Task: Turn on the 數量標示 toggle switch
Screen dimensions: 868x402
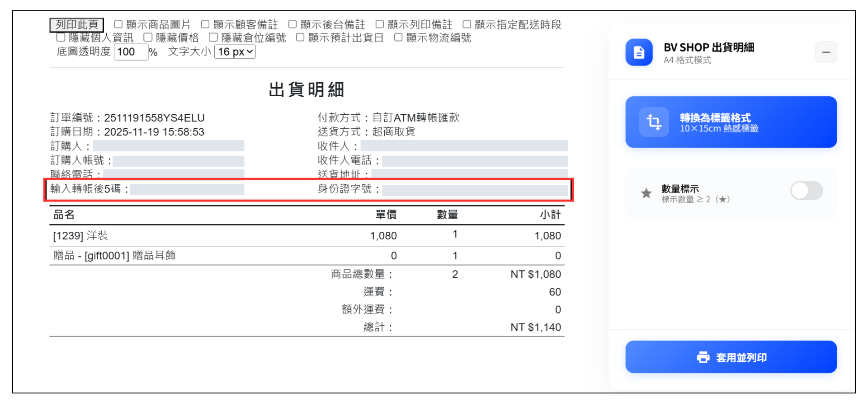Action: point(807,191)
